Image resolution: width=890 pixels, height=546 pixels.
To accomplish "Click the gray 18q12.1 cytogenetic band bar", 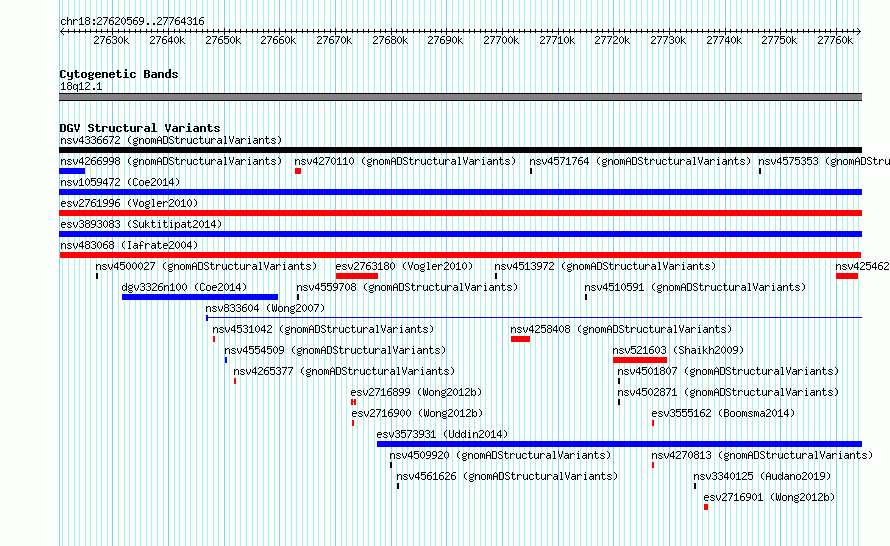I will [461, 97].
